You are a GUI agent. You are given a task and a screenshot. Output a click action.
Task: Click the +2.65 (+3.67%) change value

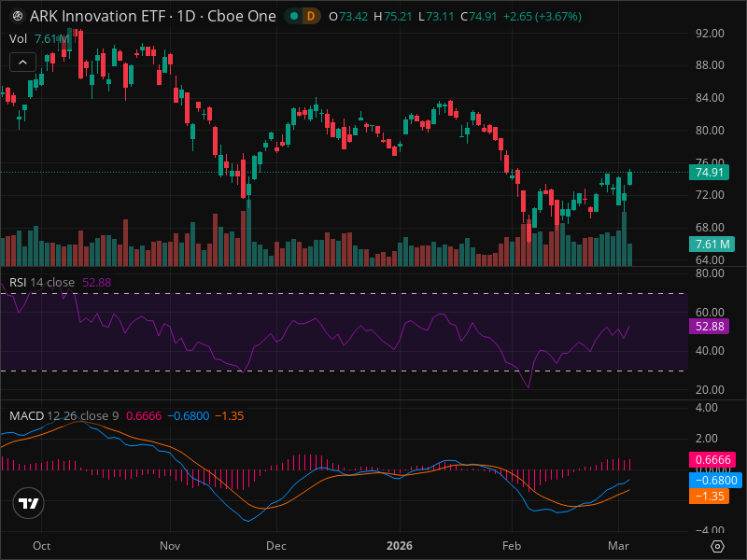pos(543,17)
